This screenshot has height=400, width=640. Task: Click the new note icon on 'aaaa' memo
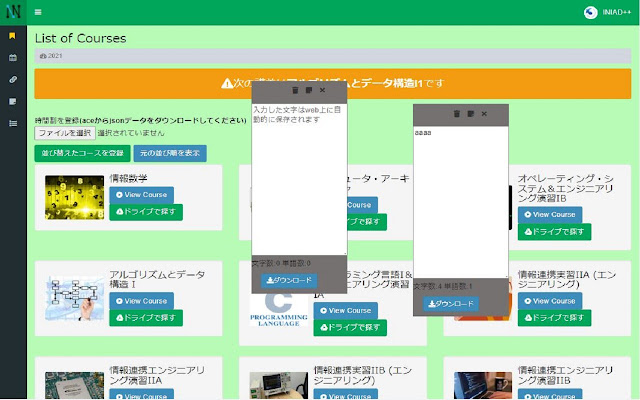(471, 114)
